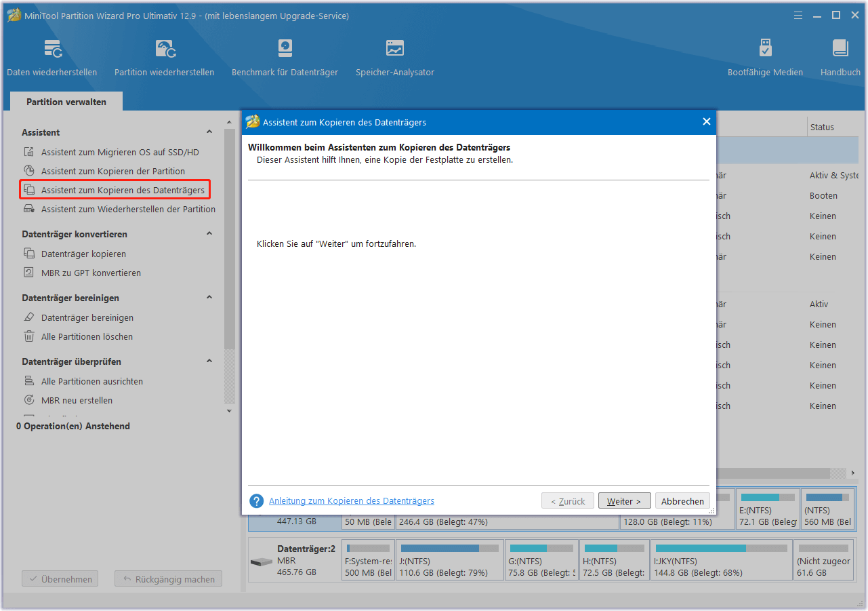The width and height of the screenshot is (868, 611).
Task: Click the Status column header
Action: point(822,127)
